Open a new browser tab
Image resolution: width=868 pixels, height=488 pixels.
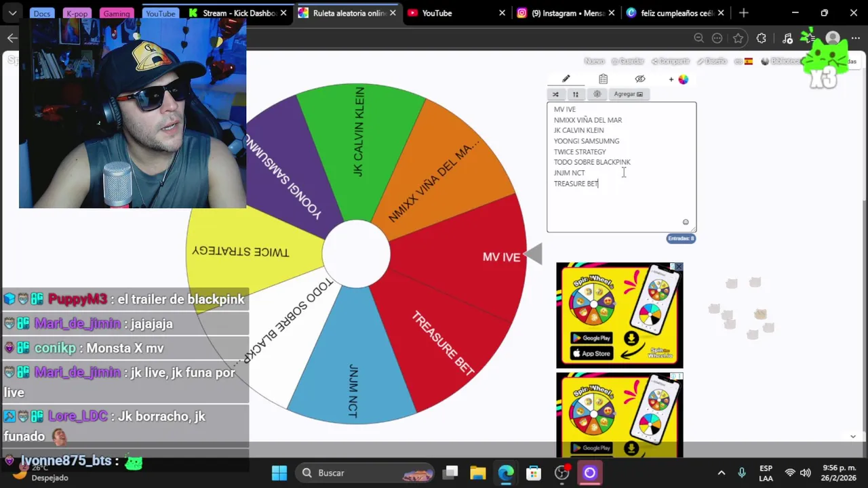744,13
